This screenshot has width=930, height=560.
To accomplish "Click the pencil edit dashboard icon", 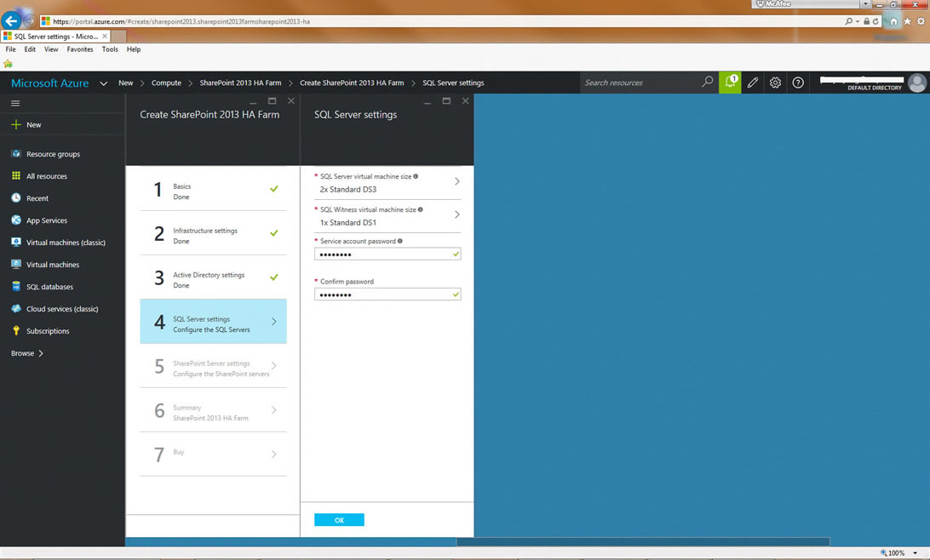I will (x=753, y=83).
